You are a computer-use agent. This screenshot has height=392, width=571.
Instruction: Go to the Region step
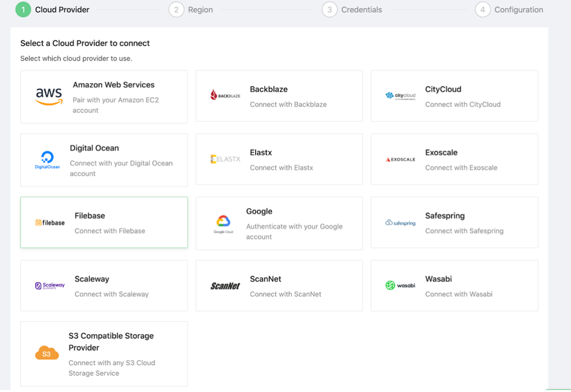click(200, 10)
